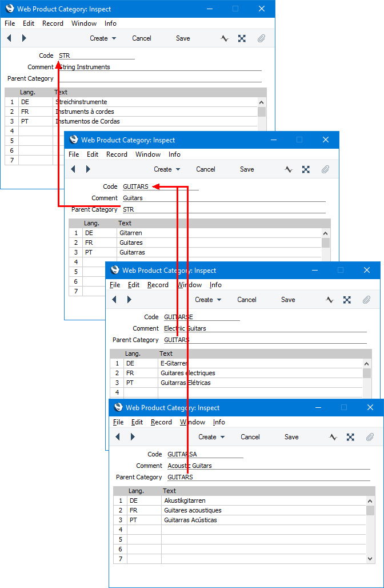Click app logo in STR window title bar

tap(10, 9)
